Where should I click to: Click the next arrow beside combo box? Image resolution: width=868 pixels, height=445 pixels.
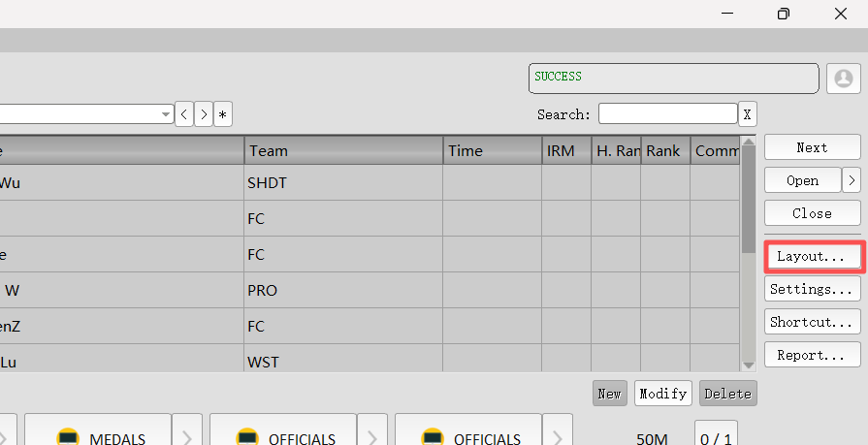coord(204,114)
